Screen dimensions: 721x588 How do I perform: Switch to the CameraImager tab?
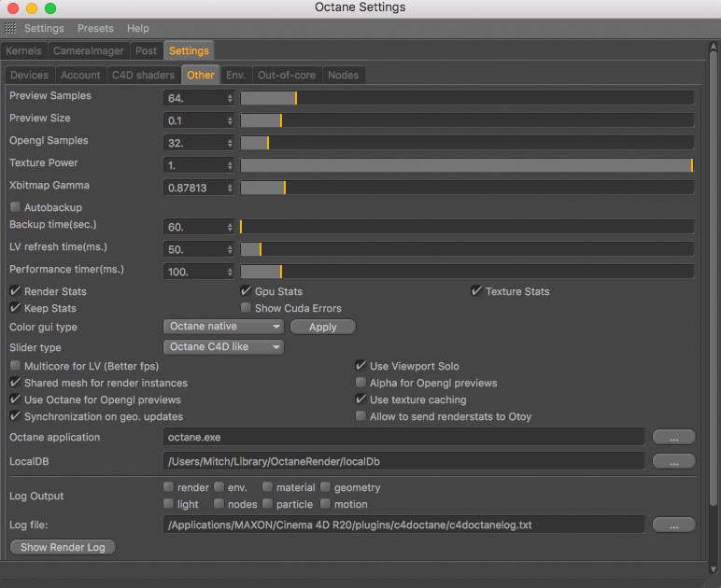89,51
